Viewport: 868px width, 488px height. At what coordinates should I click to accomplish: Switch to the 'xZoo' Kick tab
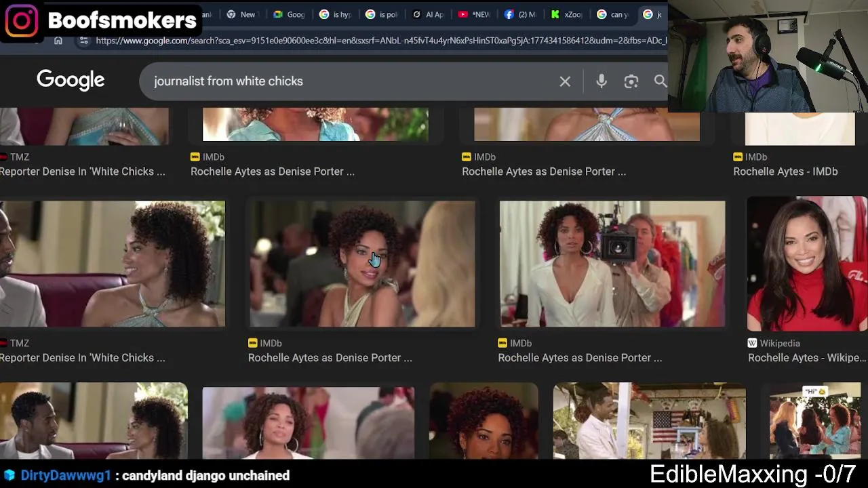click(566, 14)
